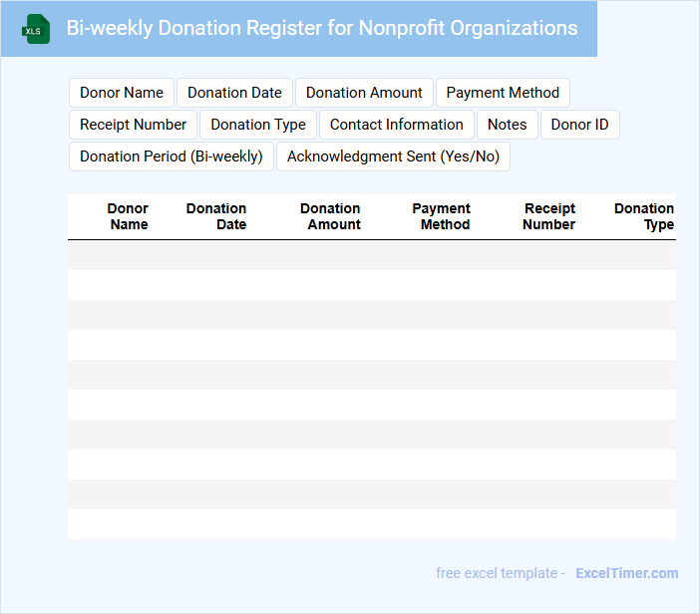
Task: Select the Donation Date tag
Action: pos(234,93)
